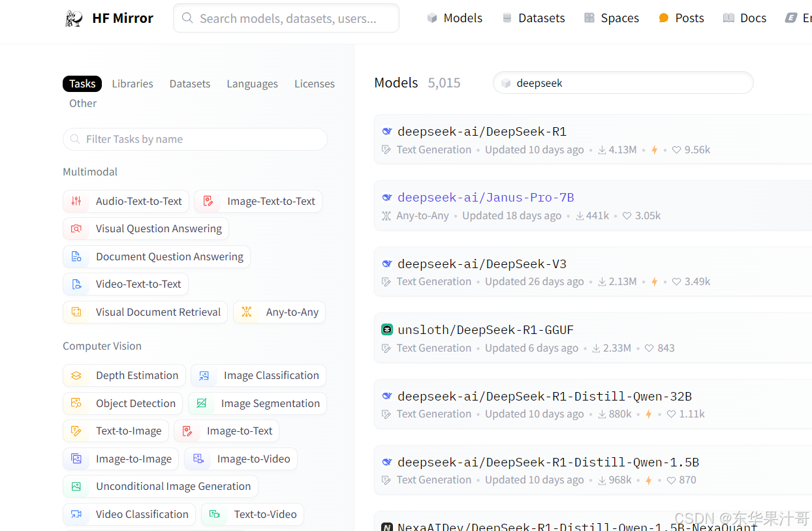Open the Models page from top navigation
Viewport: 812px width, 531px height.
455,18
